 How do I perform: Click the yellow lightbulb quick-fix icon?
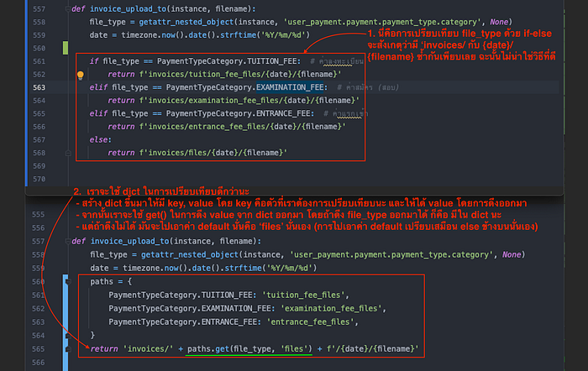[x=81, y=75]
